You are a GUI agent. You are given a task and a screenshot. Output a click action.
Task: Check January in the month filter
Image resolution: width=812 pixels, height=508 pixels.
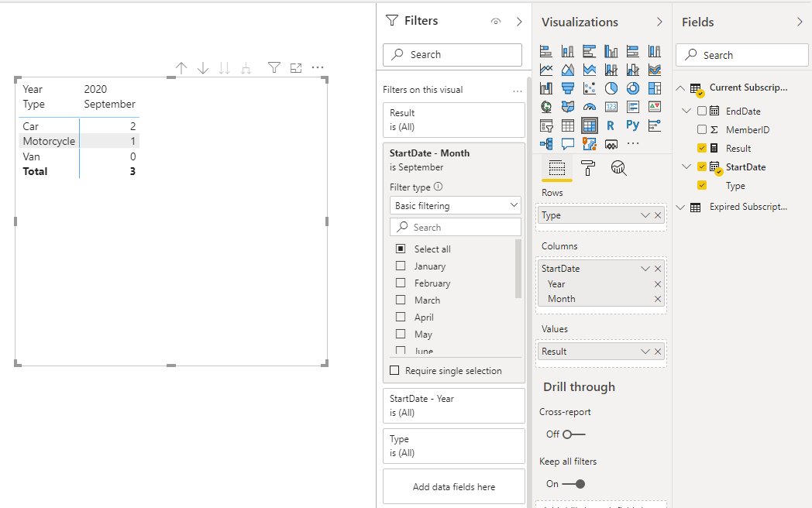pyautogui.click(x=401, y=266)
